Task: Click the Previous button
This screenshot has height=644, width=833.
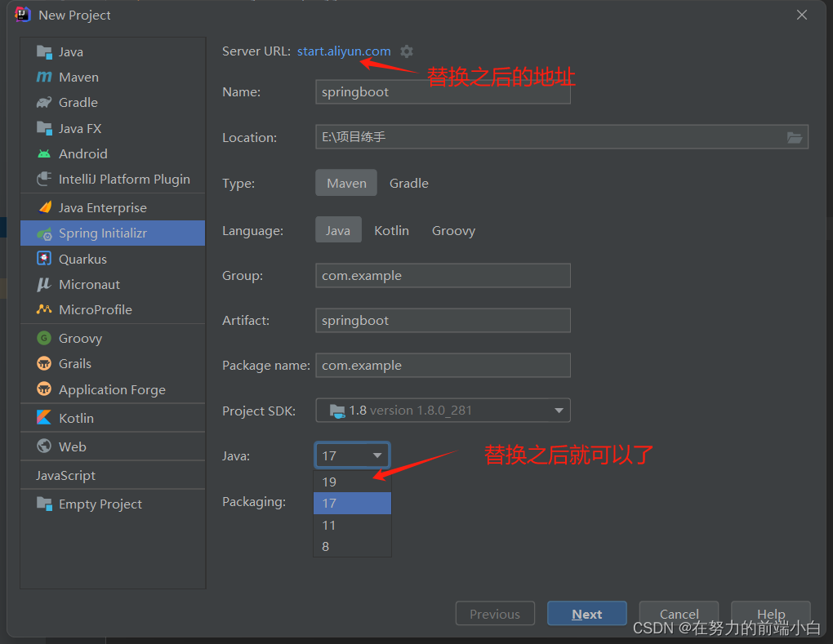Action: [495, 614]
